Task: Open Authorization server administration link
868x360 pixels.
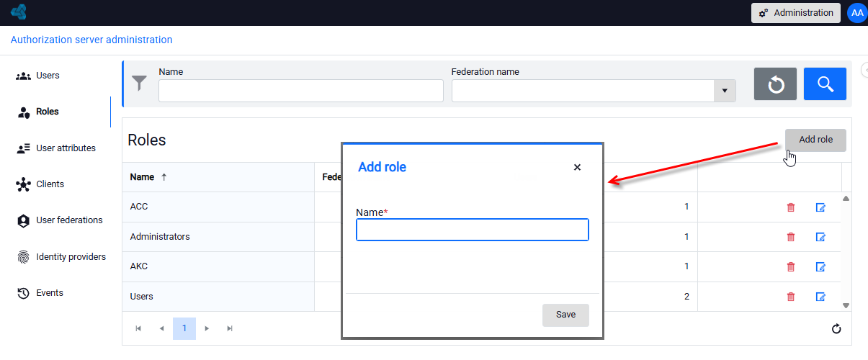Action: coord(91,40)
